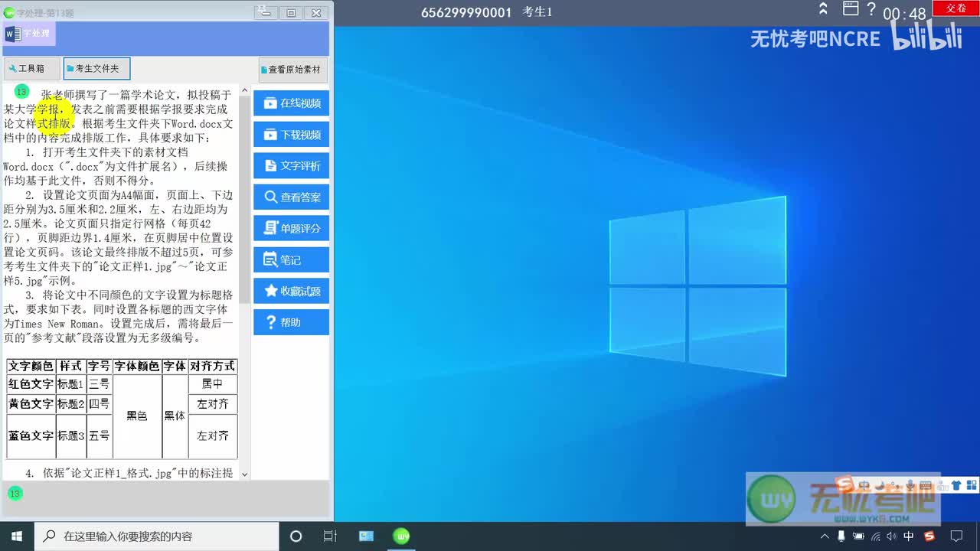Click the microphone voice input on IME toolbar

click(x=910, y=485)
